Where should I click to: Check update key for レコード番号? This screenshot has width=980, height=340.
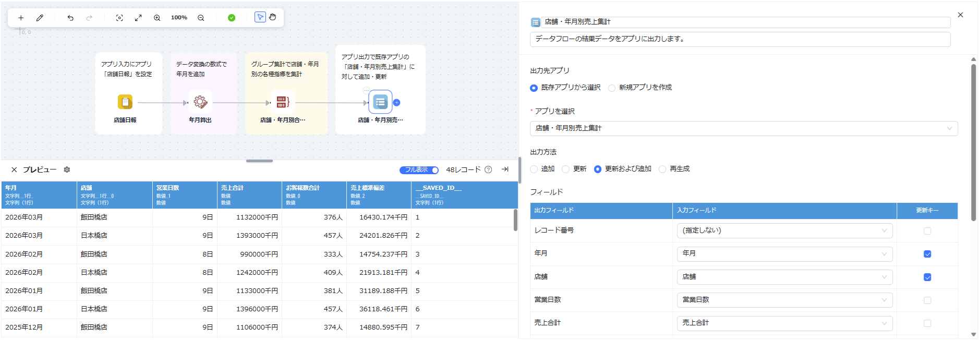(x=927, y=231)
